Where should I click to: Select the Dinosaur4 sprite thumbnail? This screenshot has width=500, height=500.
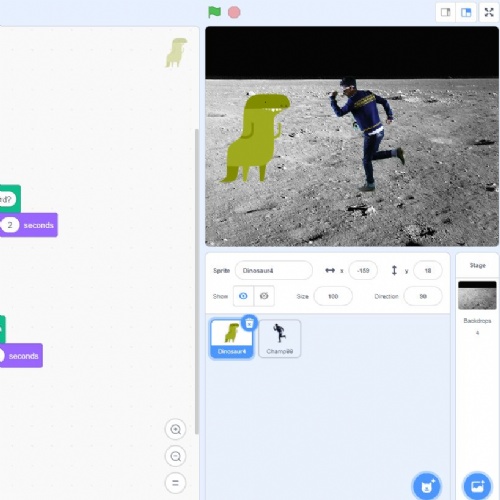pos(232,339)
